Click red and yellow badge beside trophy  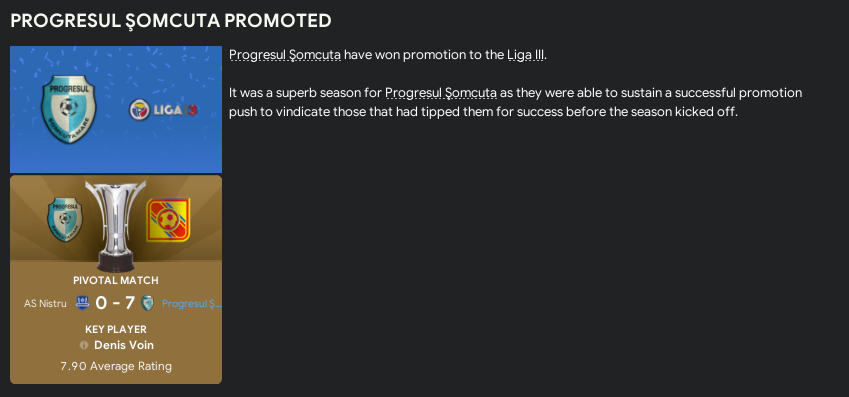168,219
